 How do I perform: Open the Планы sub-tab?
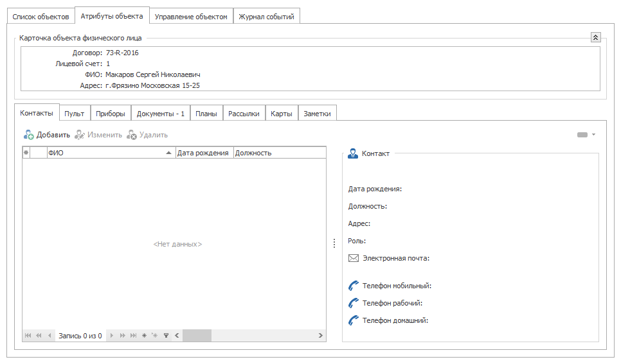[x=206, y=114]
